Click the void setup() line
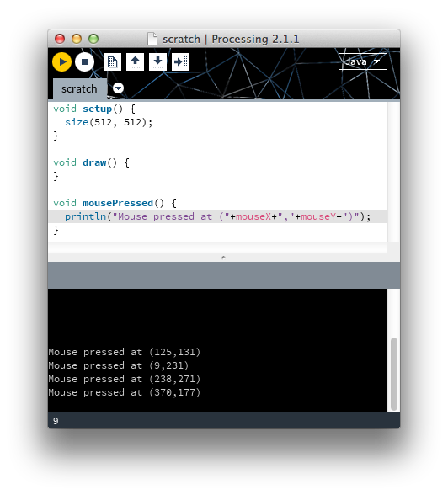Screen dimensions: 448x495 tap(94, 109)
